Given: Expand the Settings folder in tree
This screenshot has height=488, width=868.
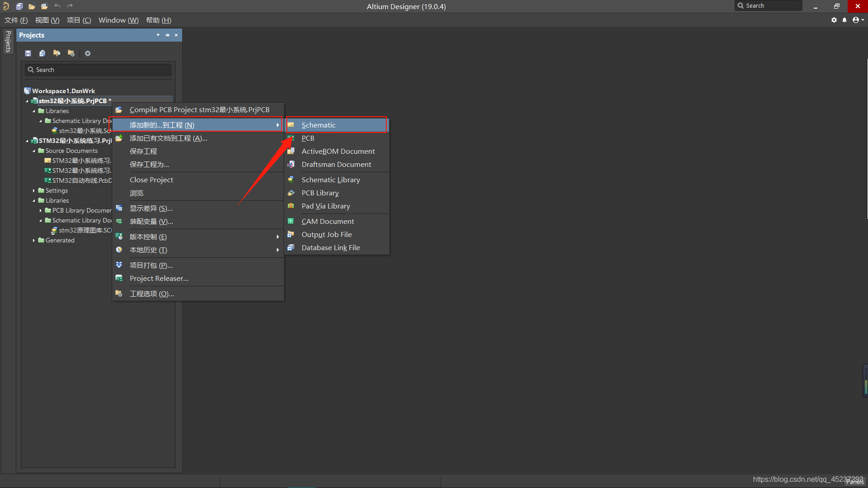Looking at the screenshot, I should (34, 191).
